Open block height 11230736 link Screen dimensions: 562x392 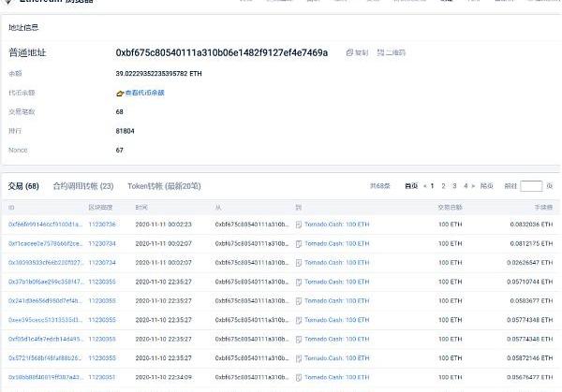coord(102,225)
